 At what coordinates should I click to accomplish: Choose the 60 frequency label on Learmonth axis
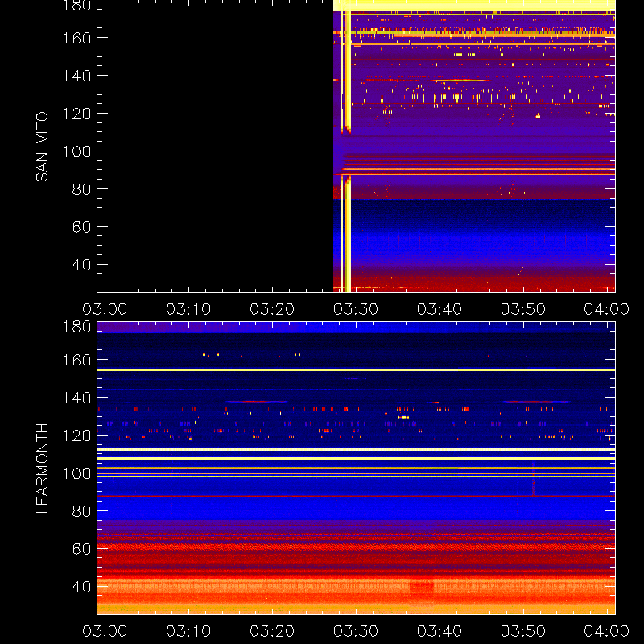(81, 549)
